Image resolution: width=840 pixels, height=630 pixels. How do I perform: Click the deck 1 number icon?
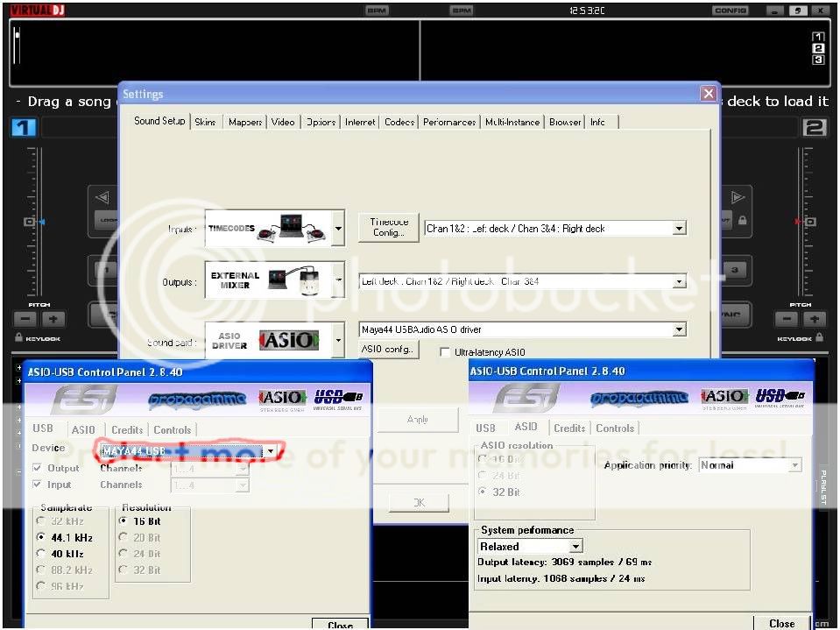pyautogui.click(x=24, y=128)
